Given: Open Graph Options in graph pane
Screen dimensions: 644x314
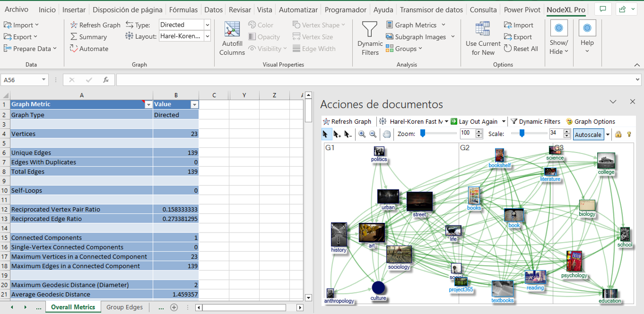Looking at the screenshot, I should 590,121.
